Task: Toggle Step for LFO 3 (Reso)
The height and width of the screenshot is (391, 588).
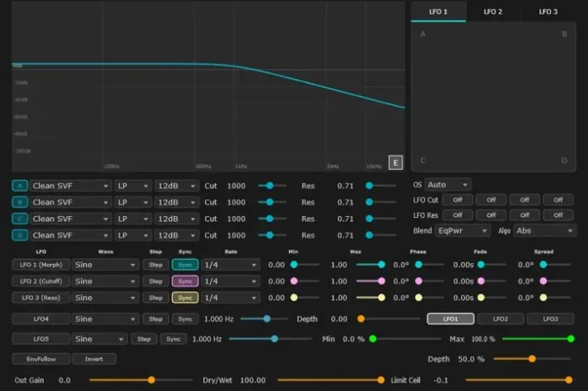Action: (155, 298)
